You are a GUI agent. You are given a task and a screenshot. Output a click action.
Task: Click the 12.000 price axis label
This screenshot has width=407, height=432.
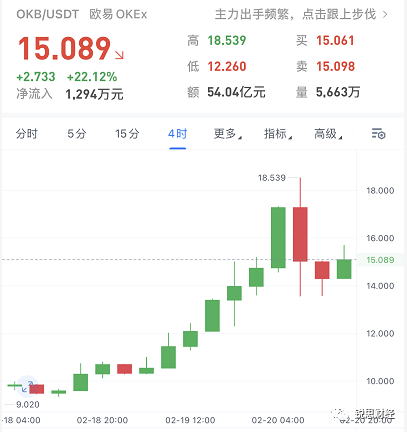pos(380,333)
